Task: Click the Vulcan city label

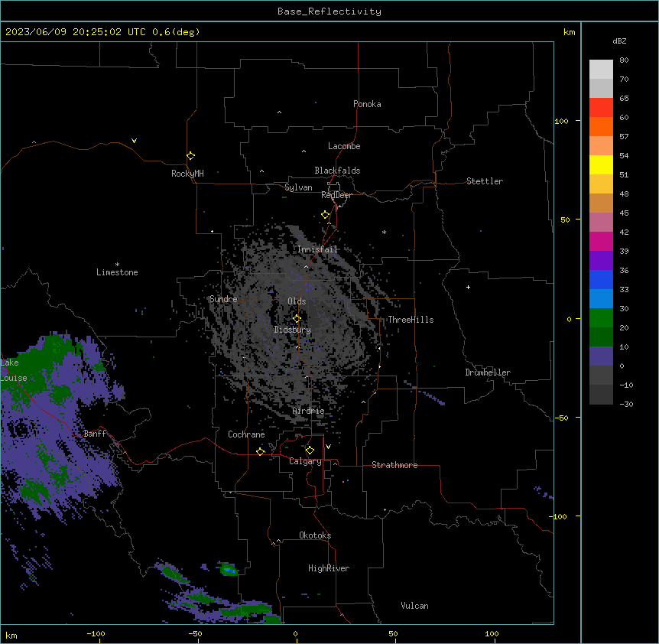Action: 415,606
